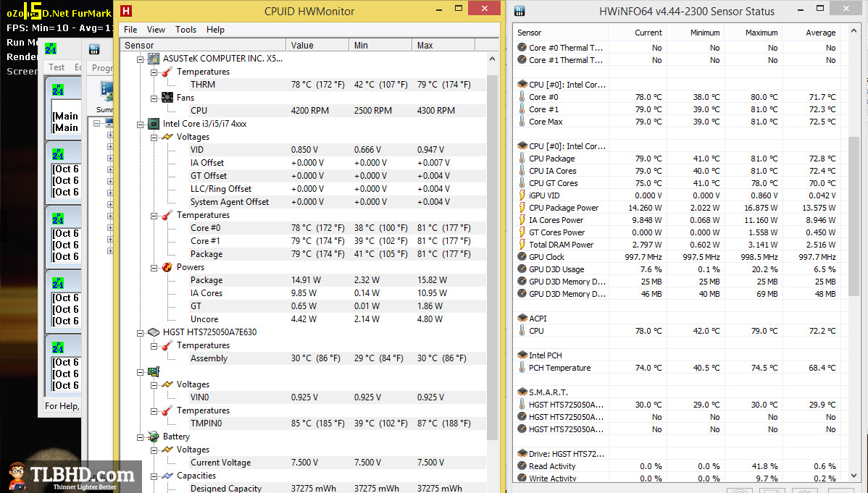Collapse the Temperatures branch containing Assembly
This screenshot has height=493, width=868.
click(154, 346)
